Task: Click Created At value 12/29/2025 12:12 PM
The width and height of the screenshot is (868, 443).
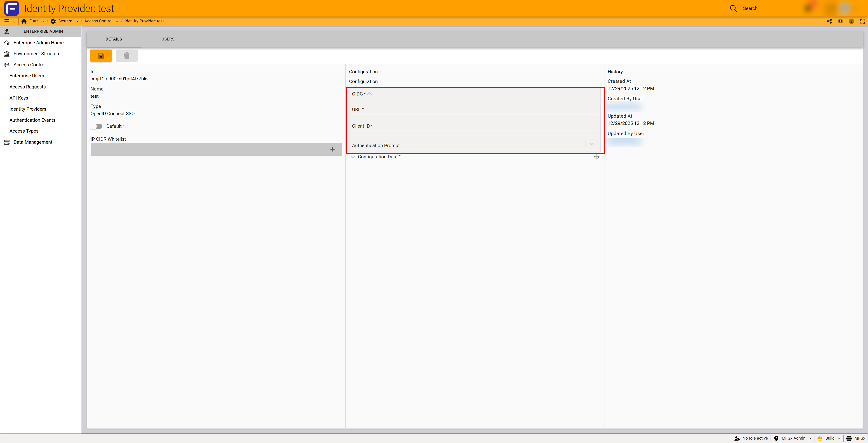Action: click(631, 89)
